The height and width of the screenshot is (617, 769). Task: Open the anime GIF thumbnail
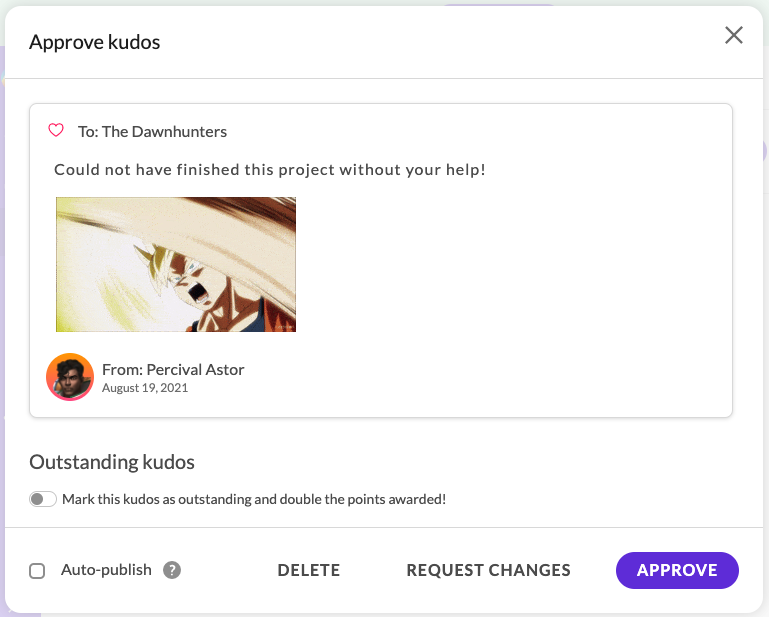(x=176, y=264)
